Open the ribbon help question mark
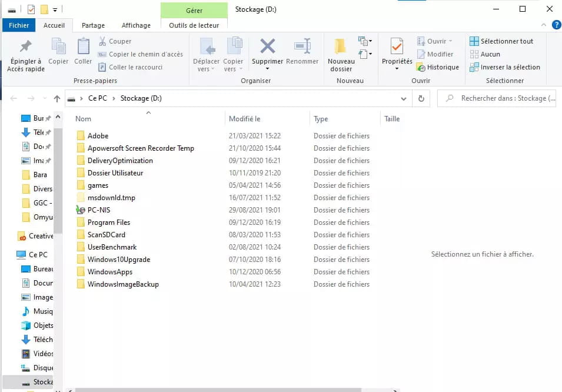This screenshot has width=562, height=392. pyautogui.click(x=556, y=25)
